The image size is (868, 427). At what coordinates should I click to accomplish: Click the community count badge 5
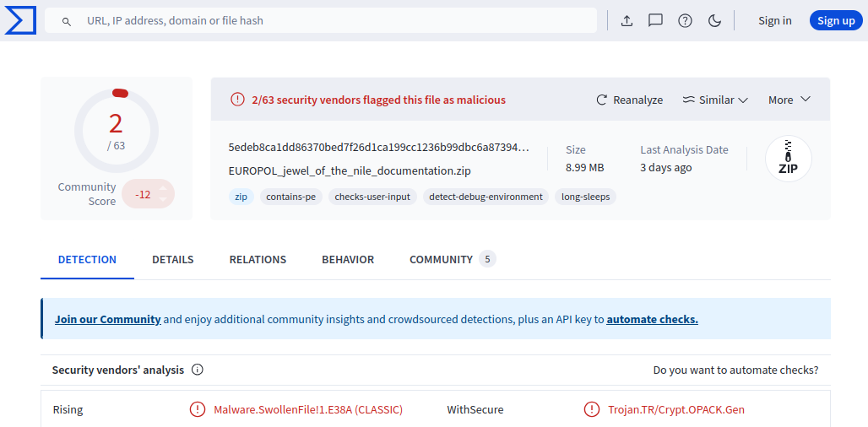[487, 259]
